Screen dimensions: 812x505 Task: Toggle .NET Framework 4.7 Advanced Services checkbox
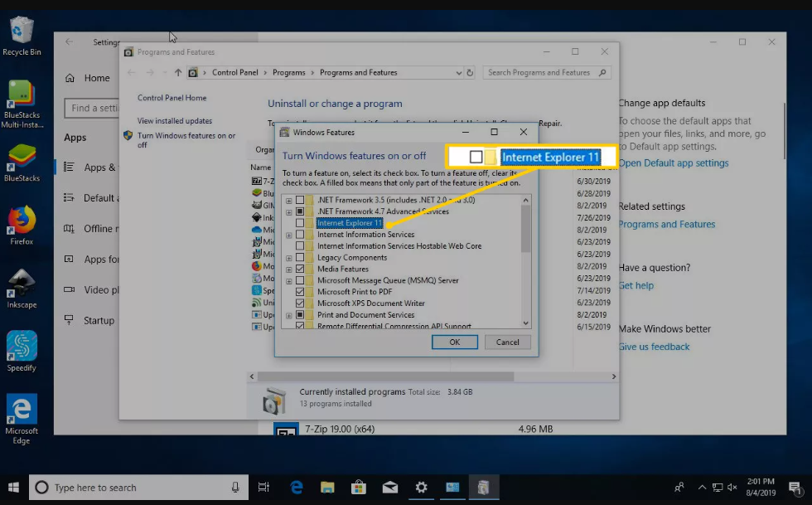(x=300, y=211)
